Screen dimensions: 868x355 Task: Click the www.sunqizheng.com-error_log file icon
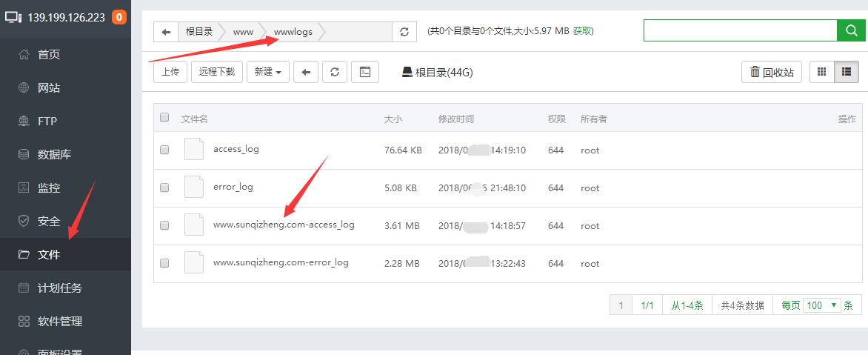[194, 262]
